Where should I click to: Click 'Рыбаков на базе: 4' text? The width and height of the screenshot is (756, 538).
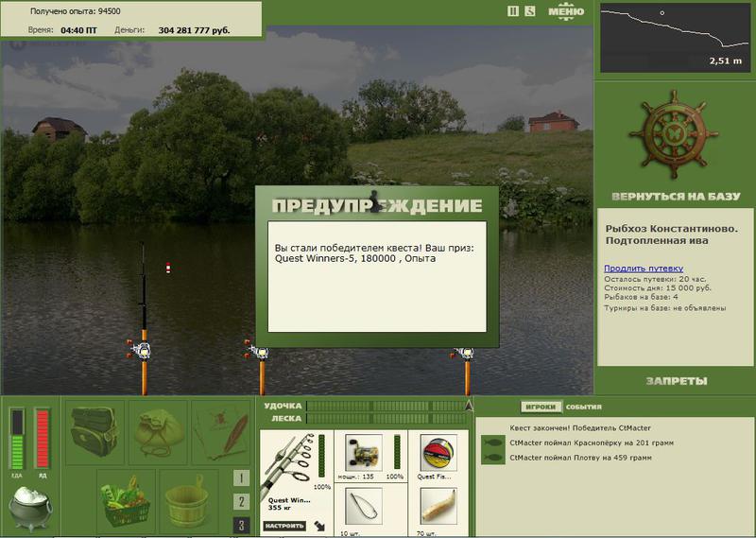pos(641,297)
